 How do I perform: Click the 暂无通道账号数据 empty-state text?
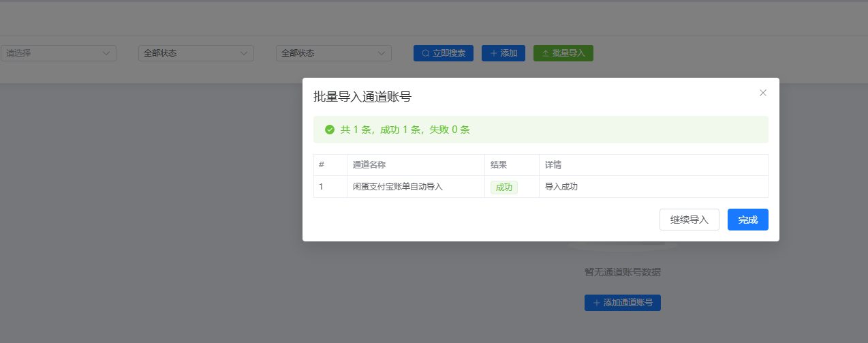coord(623,272)
